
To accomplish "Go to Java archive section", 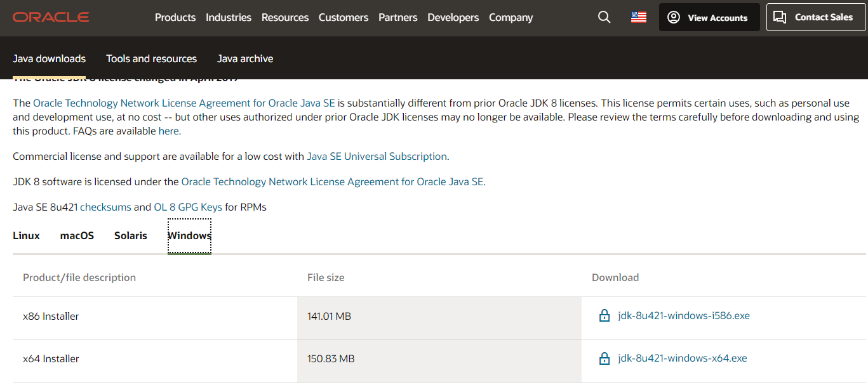I will coord(245,58).
